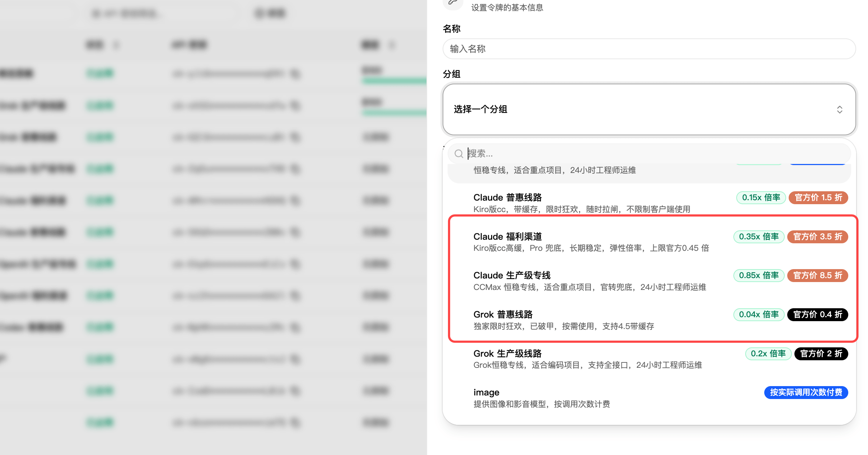This screenshot has height=455, width=868.
Task: Select the Grok 普惠线路 option
Action: coord(649,320)
